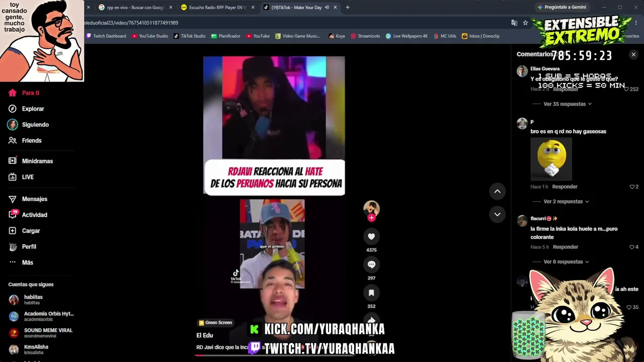Screen dimensions: 644x362
Task: Open the Koya bookmark
Action: click(337, 36)
